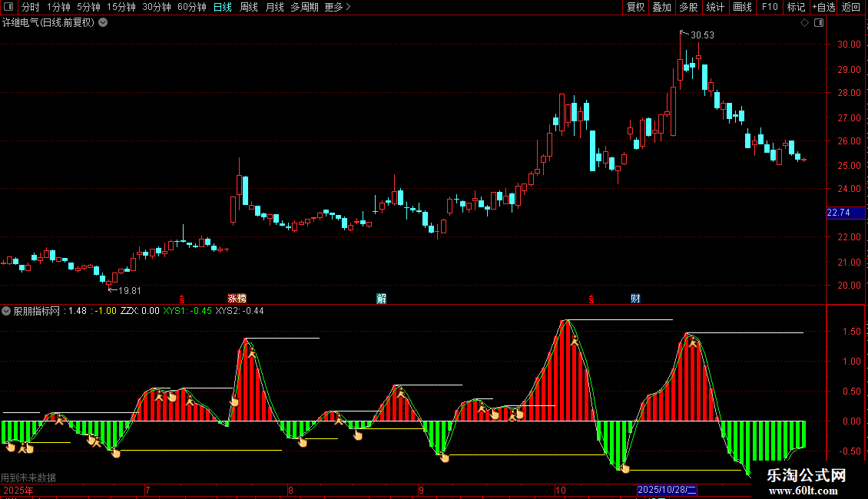The width and height of the screenshot is (868, 499).
Task: Click the 解 event marker
Action: [x=382, y=298]
